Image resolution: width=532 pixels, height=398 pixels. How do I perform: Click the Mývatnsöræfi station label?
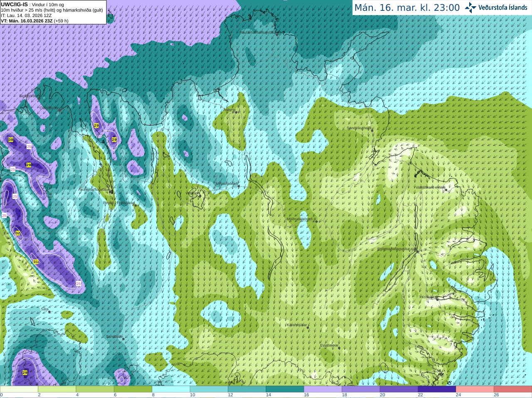[227, 184]
